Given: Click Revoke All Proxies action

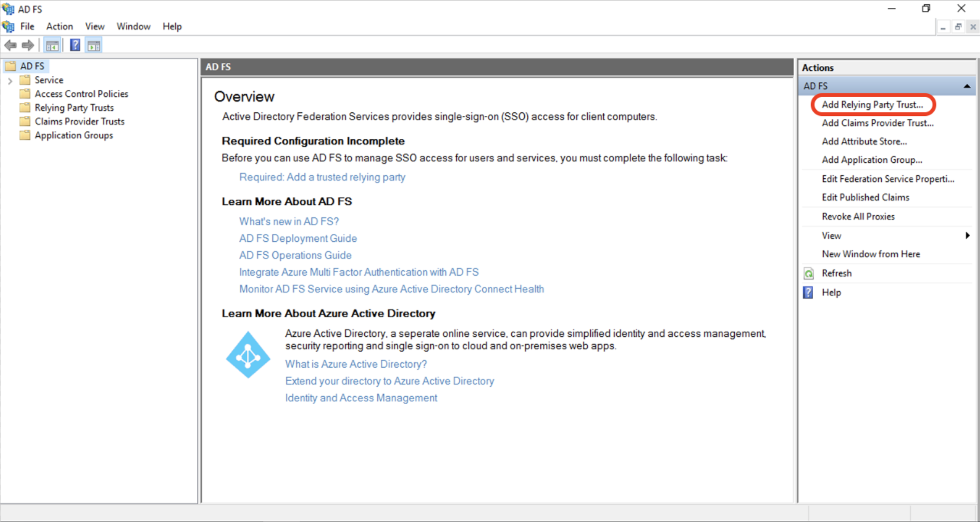Looking at the screenshot, I should point(858,217).
